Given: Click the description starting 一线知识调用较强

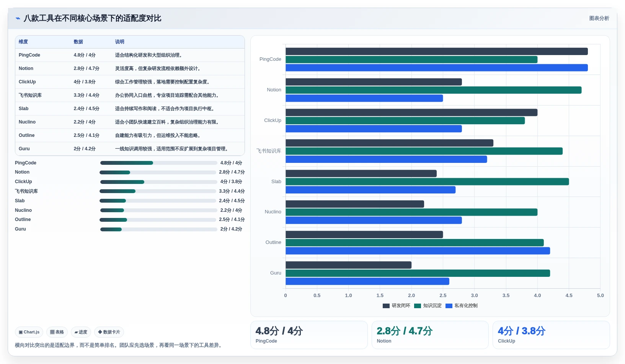Looking at the screenshot, I should [173, 149].
